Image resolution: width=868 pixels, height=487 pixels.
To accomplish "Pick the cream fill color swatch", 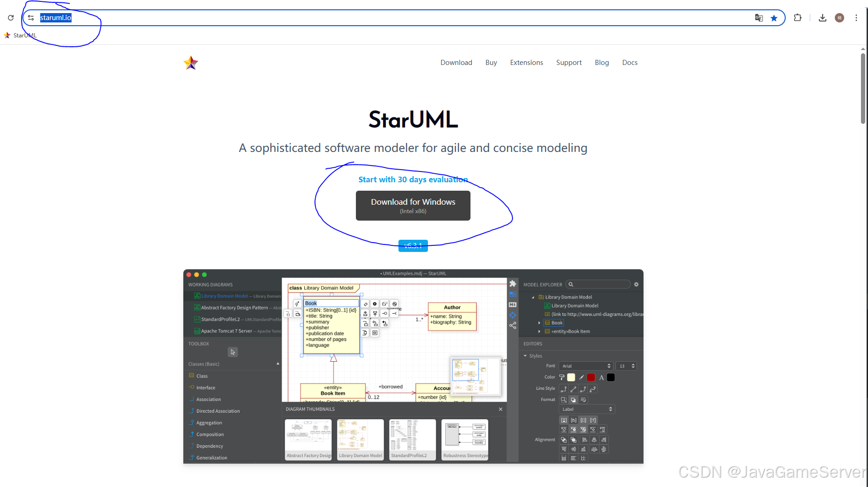I will (571, 378).
